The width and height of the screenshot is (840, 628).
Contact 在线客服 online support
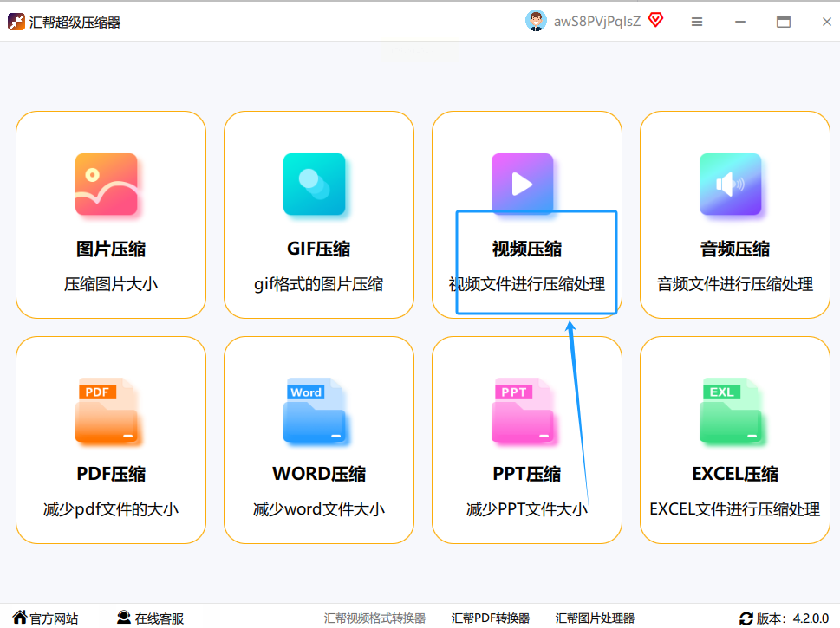tap(151, 618)
